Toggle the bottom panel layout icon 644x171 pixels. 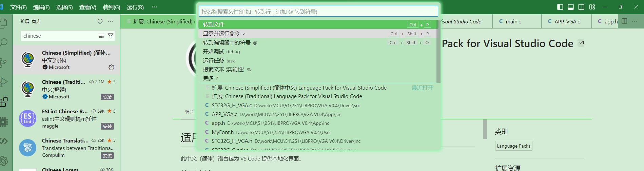click(571, 7)
